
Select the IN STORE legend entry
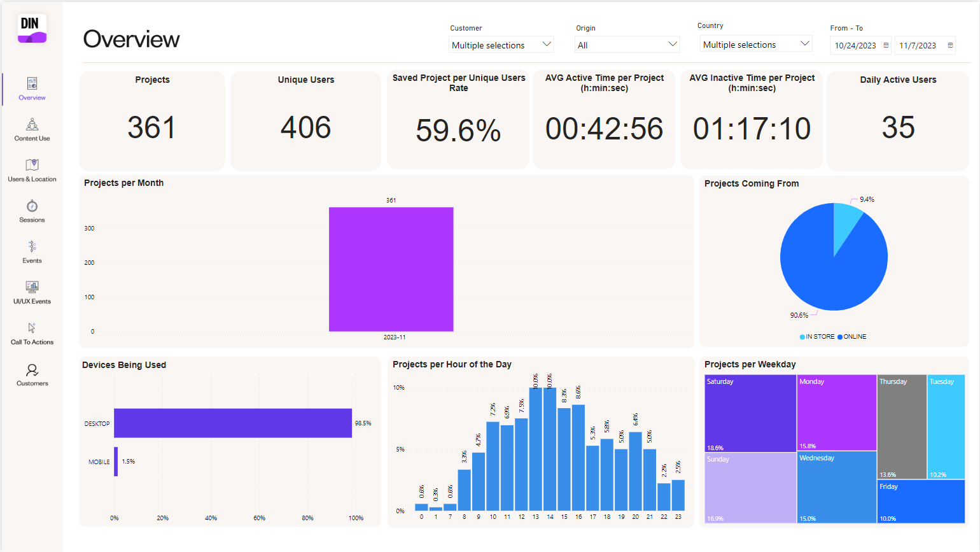(816, 336)
